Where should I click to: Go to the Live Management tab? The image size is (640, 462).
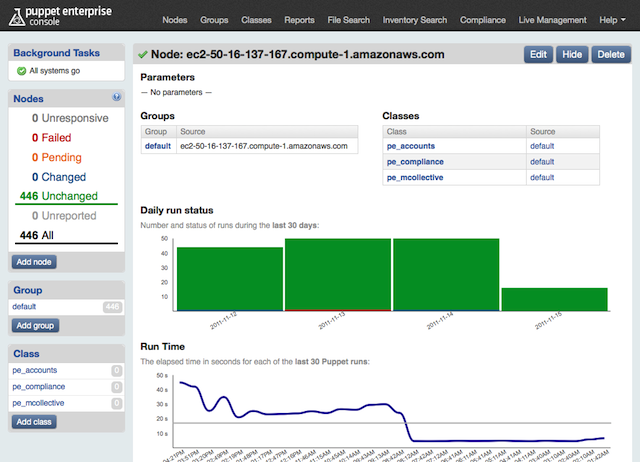553,20
